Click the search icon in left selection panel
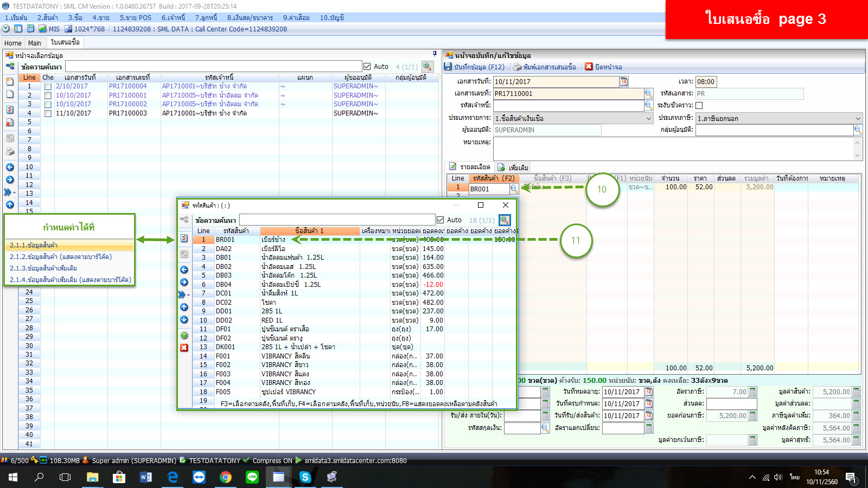This screenshot has height=488, width=868. 427,66
